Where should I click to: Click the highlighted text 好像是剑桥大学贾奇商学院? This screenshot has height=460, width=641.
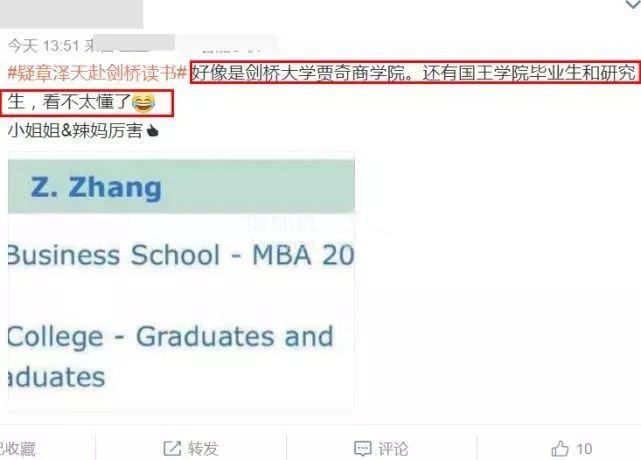(x=302, y=73)
